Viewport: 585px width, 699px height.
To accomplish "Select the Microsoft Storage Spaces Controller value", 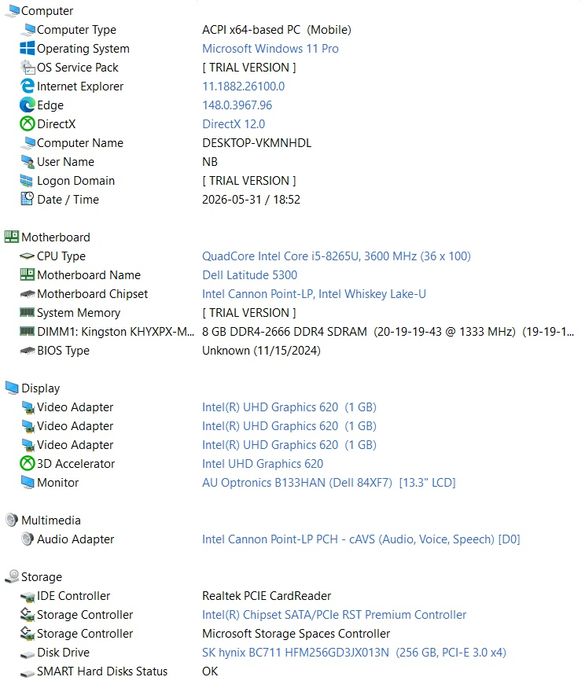I will (x=296, y=634).
